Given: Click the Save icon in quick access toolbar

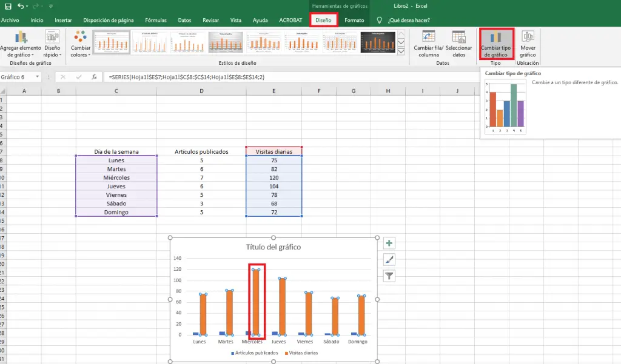Looking at the screenshot, I should pyautogui.click(x=7, y=6).
